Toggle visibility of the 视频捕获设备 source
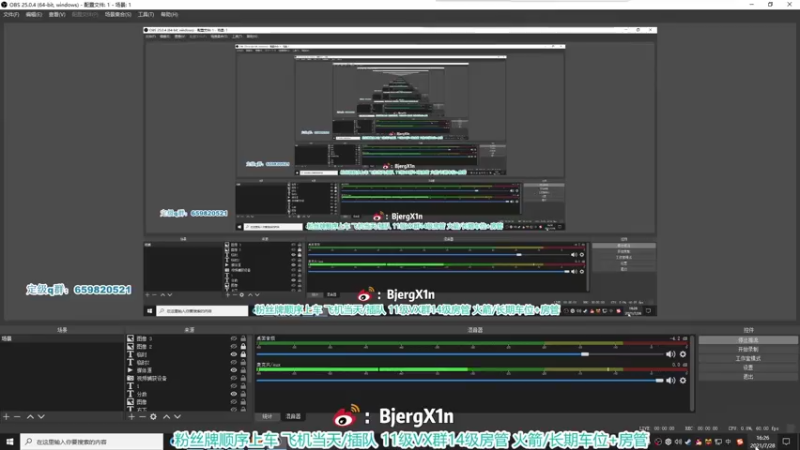 tap(234, 378)
